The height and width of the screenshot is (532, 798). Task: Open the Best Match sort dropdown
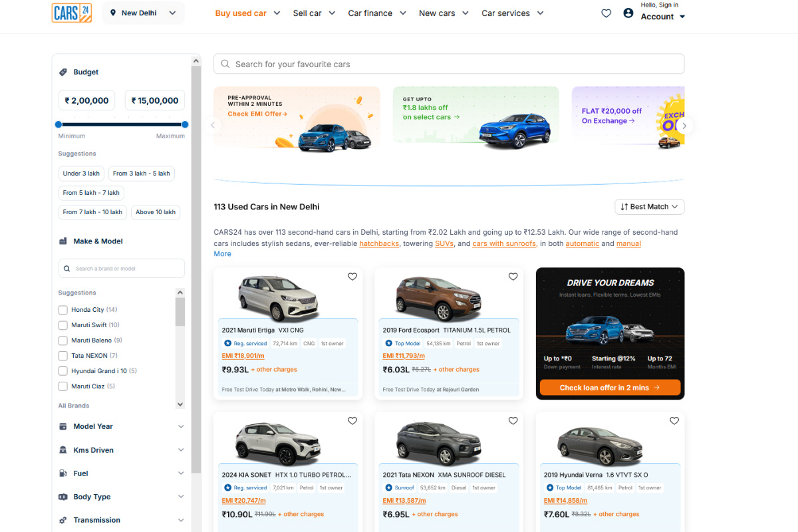pyautogui.click(x=649, y=207)
